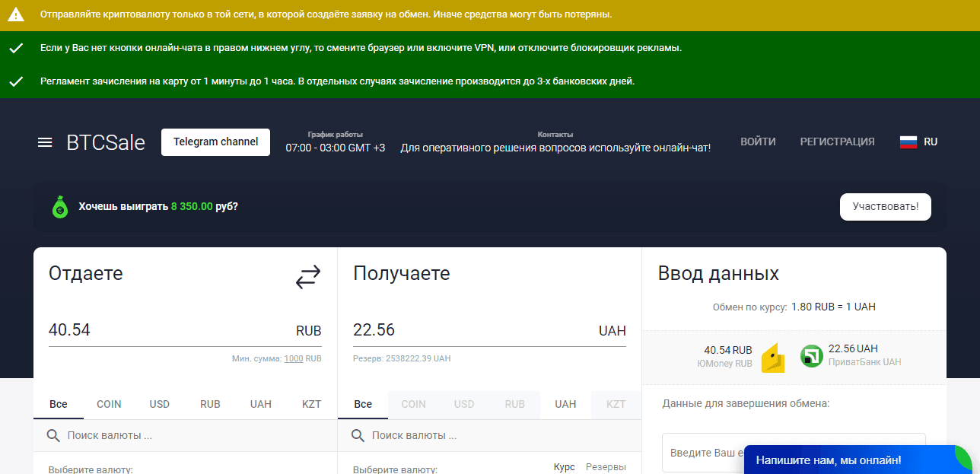Viewport: 980px width, 474px height.
Task: Click the swap currencies arrows icon
Action: [307, 277]
